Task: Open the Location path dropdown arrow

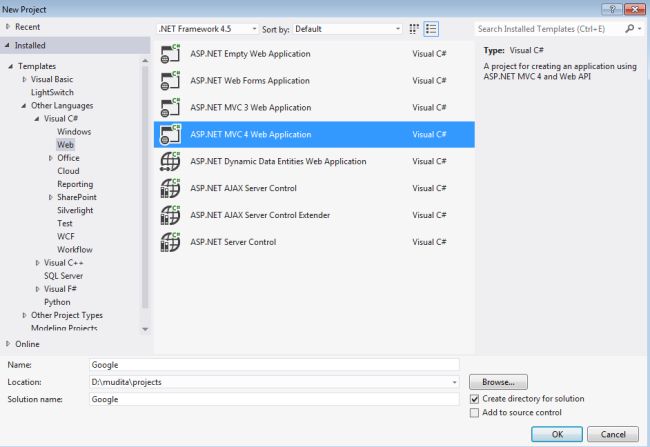Action: 454,382
